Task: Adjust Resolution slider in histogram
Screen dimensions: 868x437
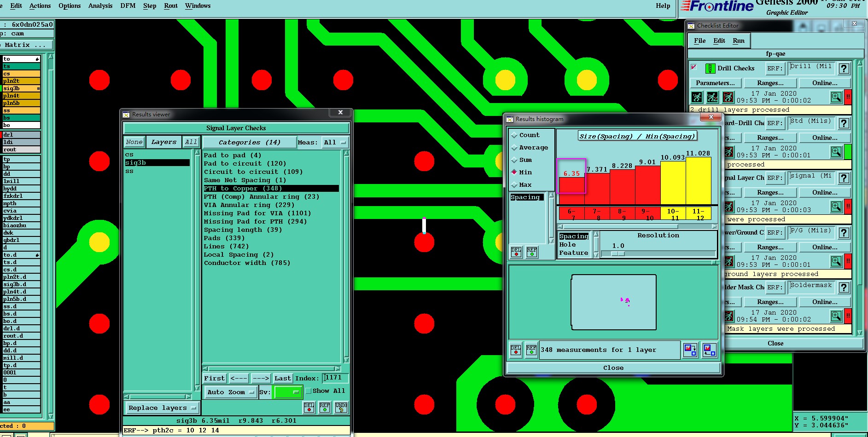Action: [618, 254]
